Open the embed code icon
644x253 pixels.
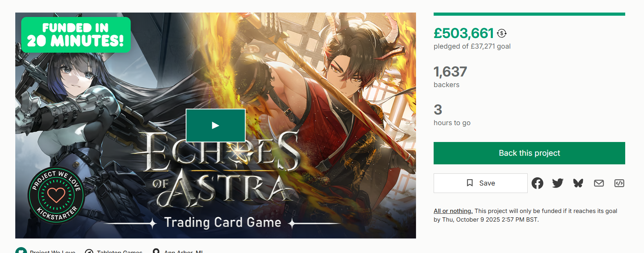(619, 183)
